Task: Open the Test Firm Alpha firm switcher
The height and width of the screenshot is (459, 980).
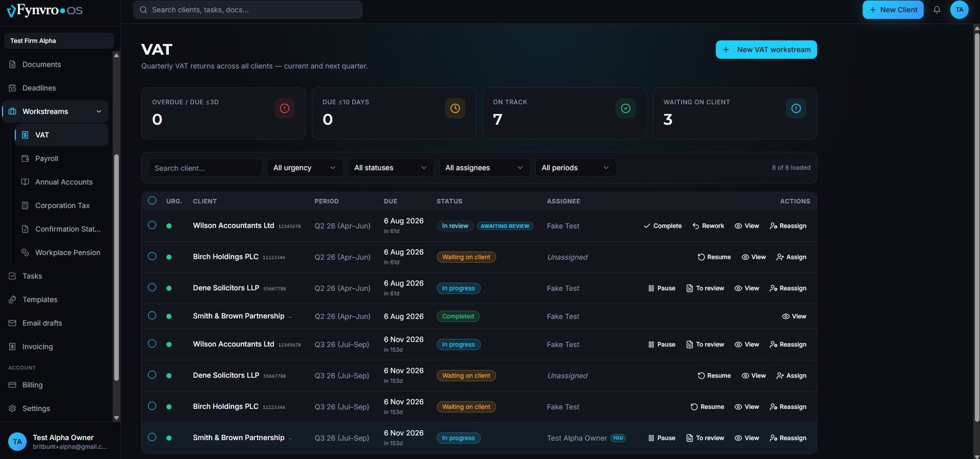Action: point(59,41)
